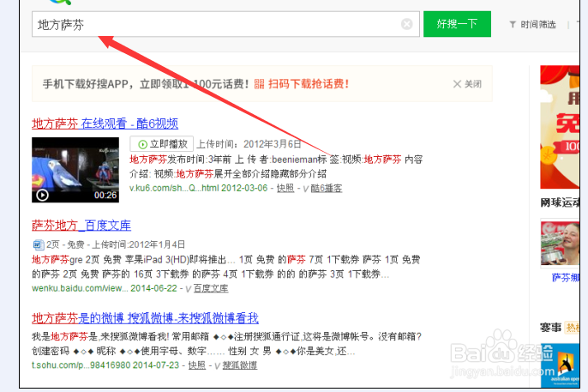This screenshot has height=392, width=588.
Task: Open 快照 snapshot of the sohu result
Action: 197,365
